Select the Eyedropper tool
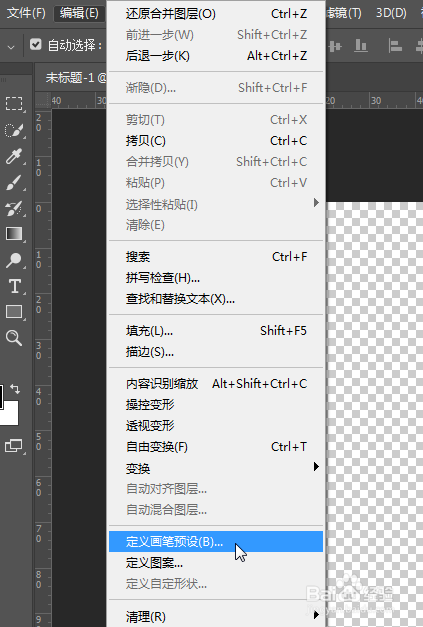 14,156
